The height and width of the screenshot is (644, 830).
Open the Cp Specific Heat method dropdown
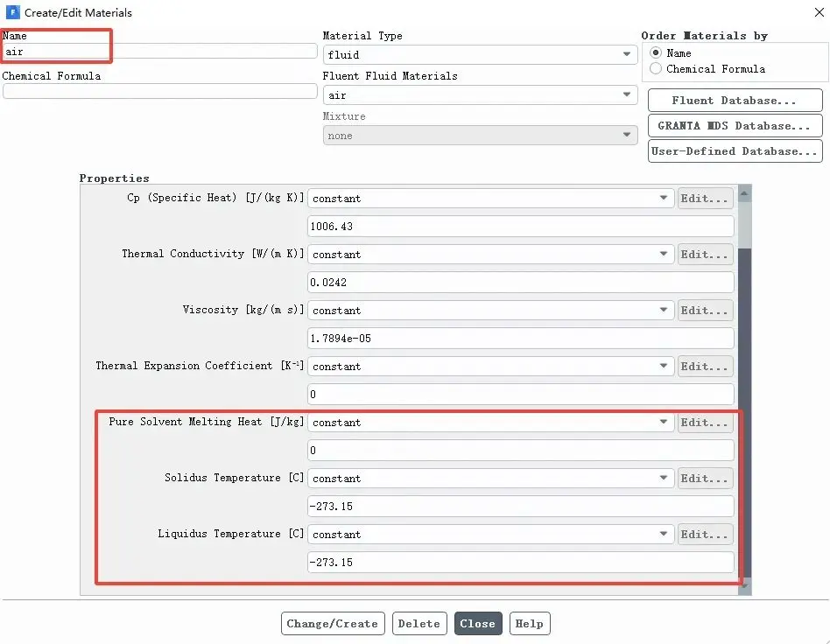point(490,199)
